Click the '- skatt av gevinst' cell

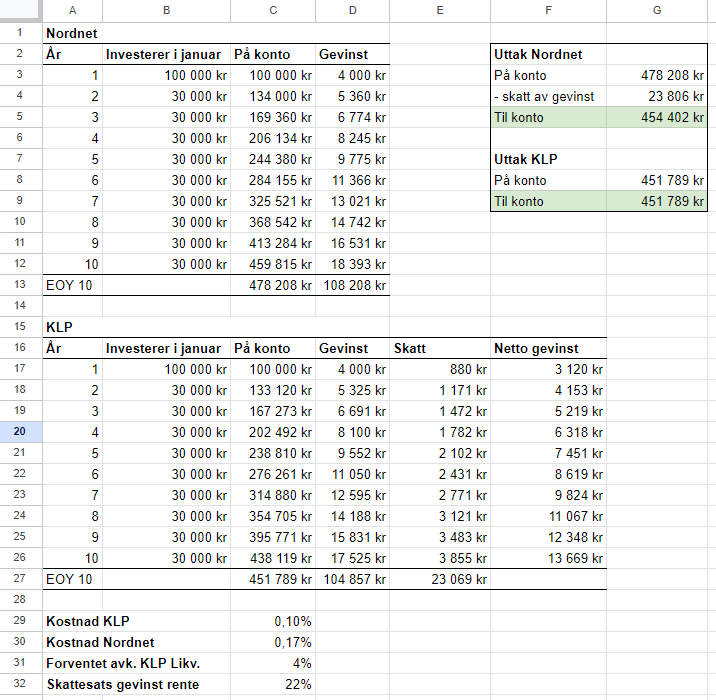point(548,96)
